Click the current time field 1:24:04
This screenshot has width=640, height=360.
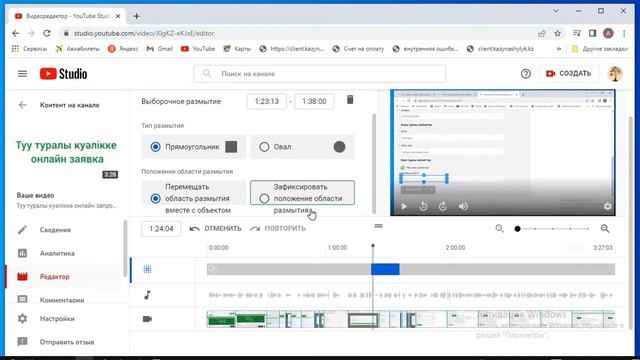click(x=161, y=229)
